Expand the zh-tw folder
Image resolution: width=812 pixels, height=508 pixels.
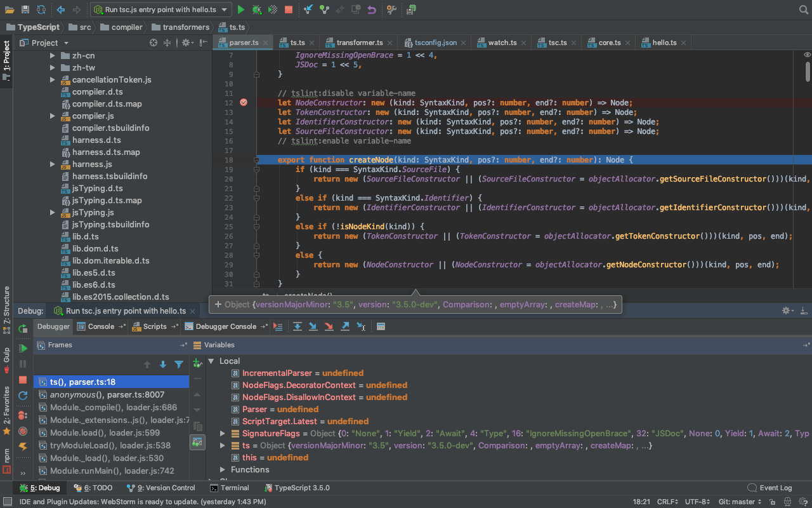pyautogui.click(x=53, y=67)
